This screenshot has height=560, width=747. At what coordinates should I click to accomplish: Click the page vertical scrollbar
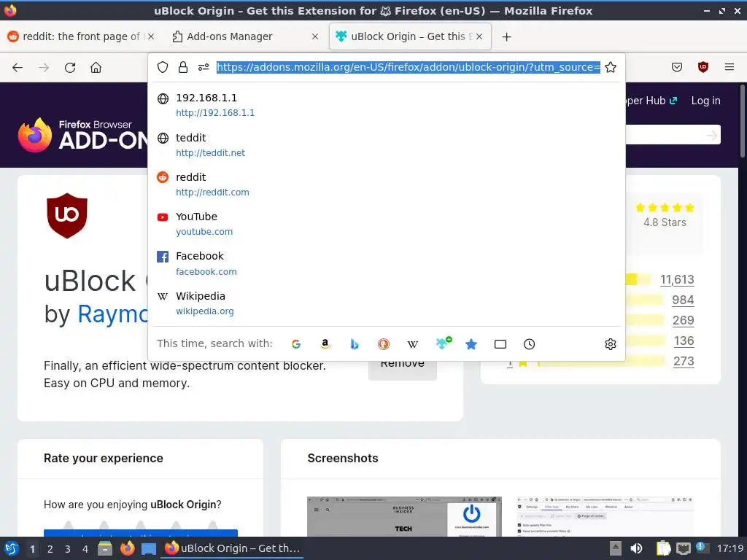click(742, 120)
